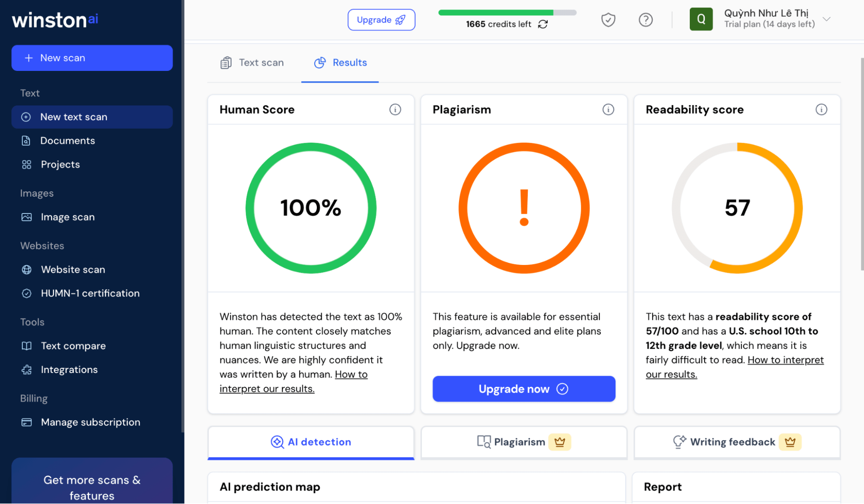The width and height of the screenshot is (864, 504).
Task: Click the 'AI prediction map' heading
Action: (x=270, y=487)
